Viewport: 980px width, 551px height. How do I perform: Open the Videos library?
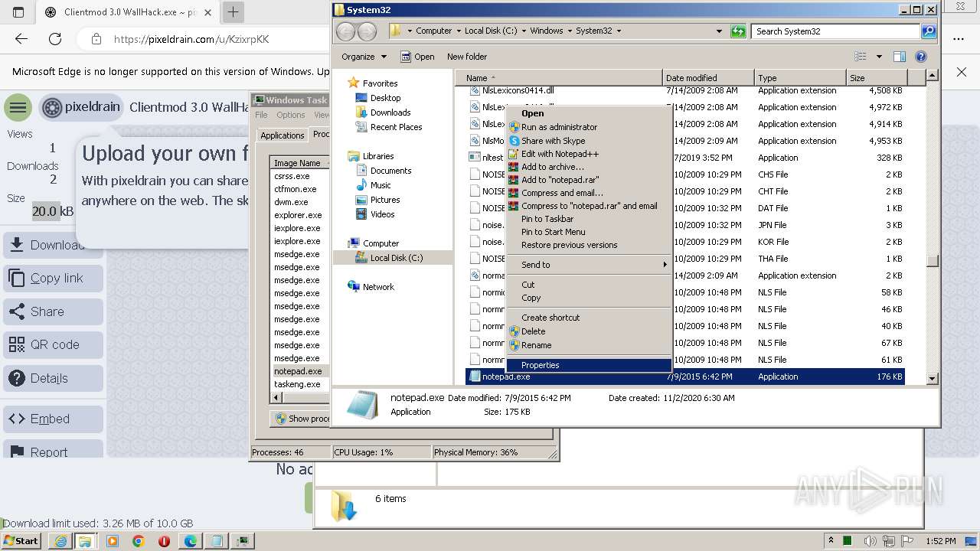pos(383,214)
